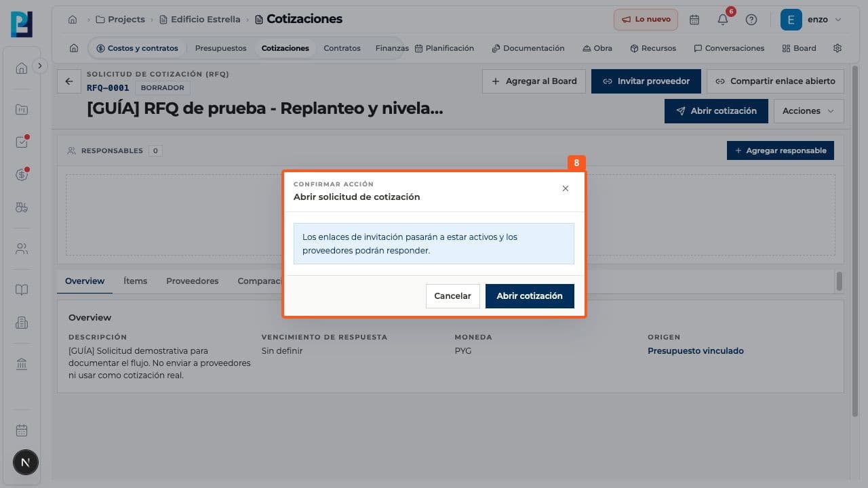Open the machinery tractor icon in sidebar
This screenshot has width=868, height=488.
coord(22,208)
